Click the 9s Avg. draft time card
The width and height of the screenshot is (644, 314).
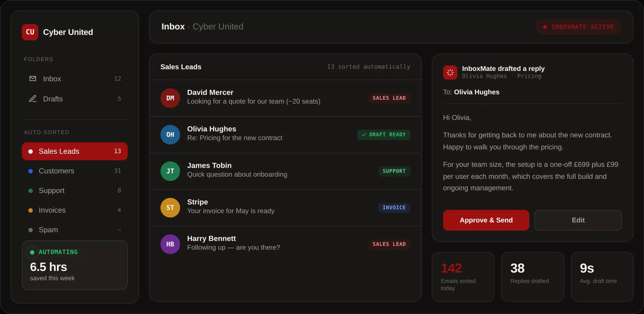point(602,277)
